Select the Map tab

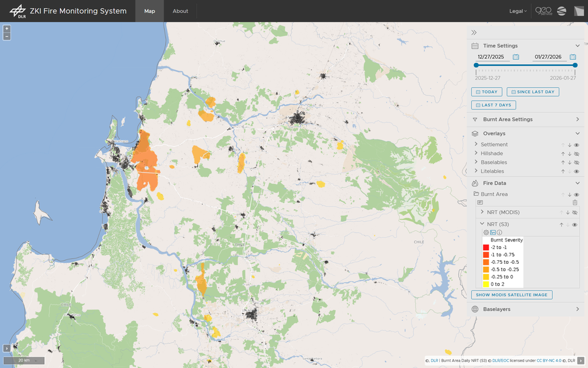150,11
